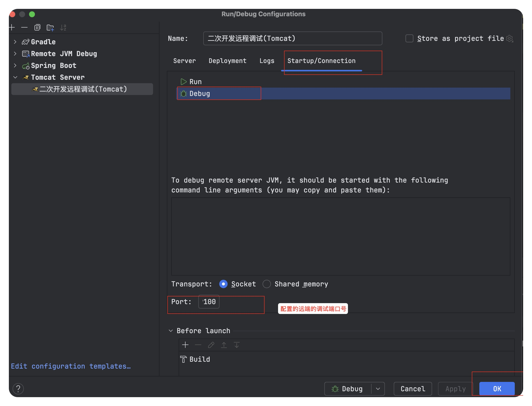Click the edit pencil icon in Before launch
The image size is (532, 406).
(x=211, y=345)
